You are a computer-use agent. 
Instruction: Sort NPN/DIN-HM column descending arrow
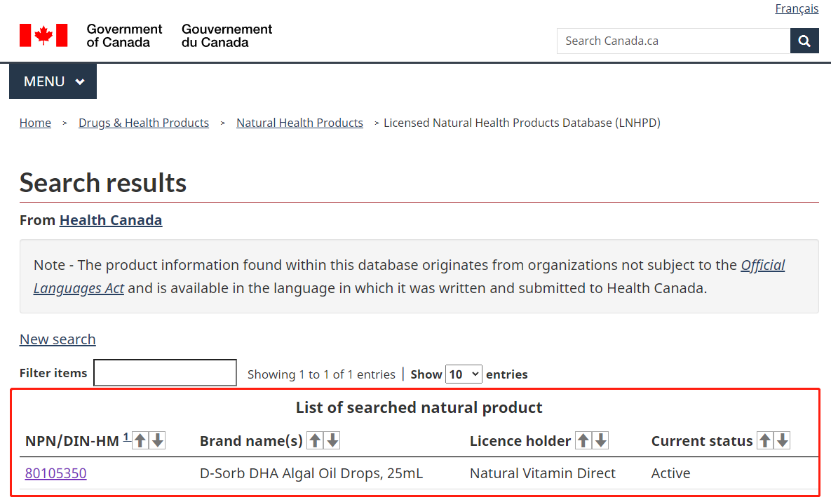click(x=157, y=441)
